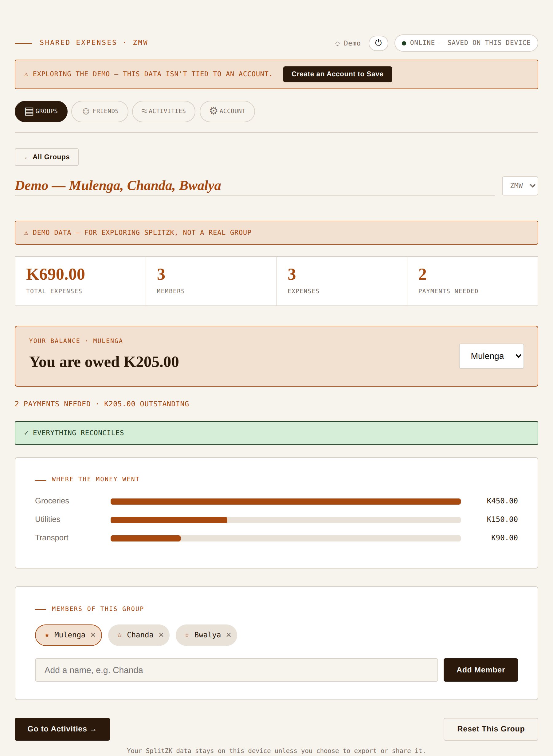The width and height of the screenshot is (553, 756).
Task: Select the Groups tab
Action: click(x=41, y=111)
